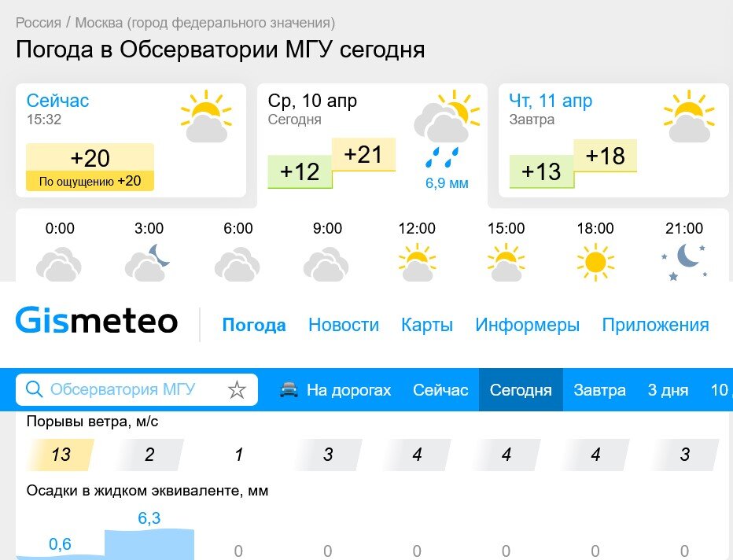
Task: Select the moon with stars icon above 21:00
Action: pos(685,260)
